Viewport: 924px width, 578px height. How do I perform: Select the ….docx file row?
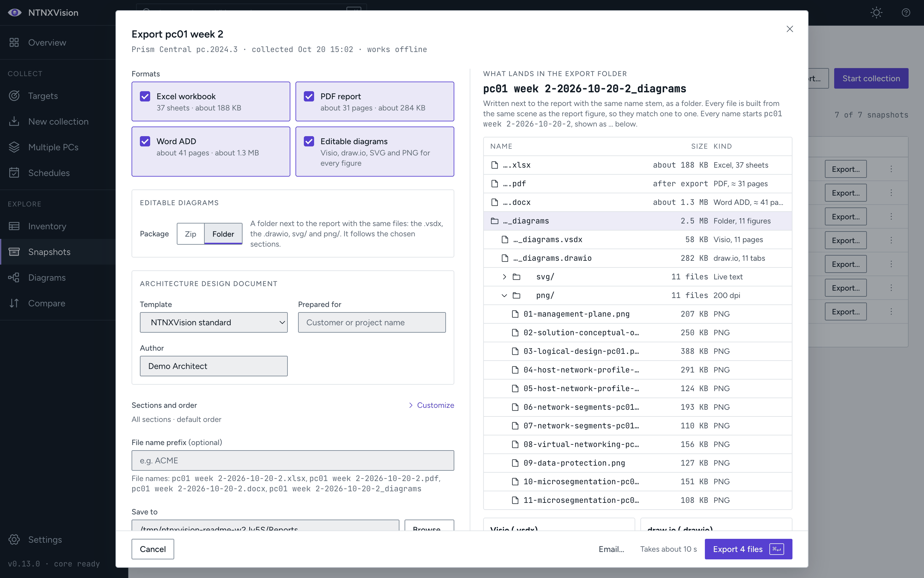click(637, 202)
